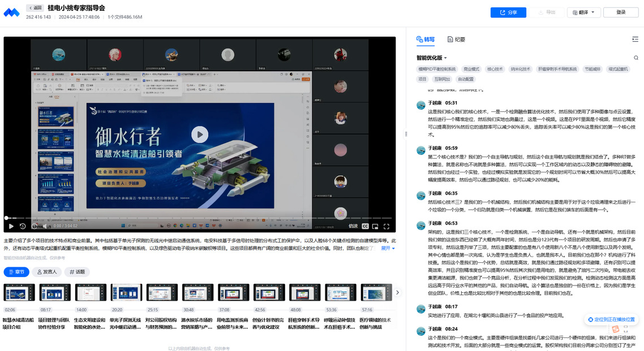
Task: Enter fullscreen video mode
Action: pyautogui.click(x=387, y=226)
